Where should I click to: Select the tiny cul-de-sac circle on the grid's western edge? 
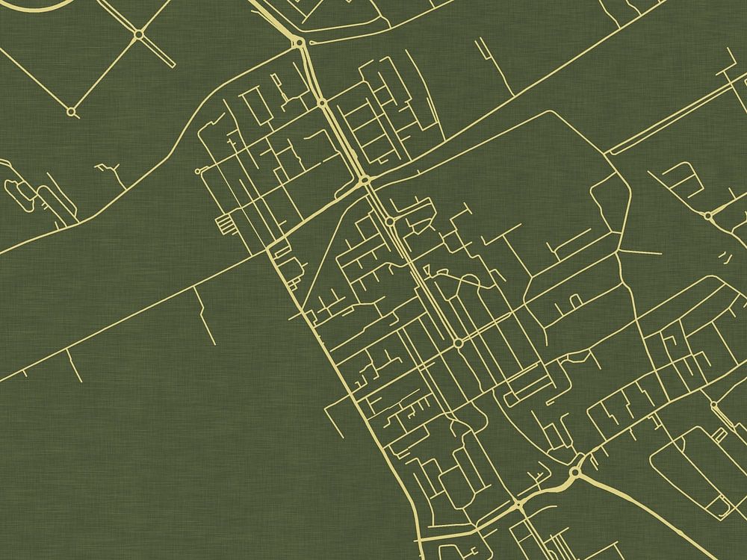197,172
